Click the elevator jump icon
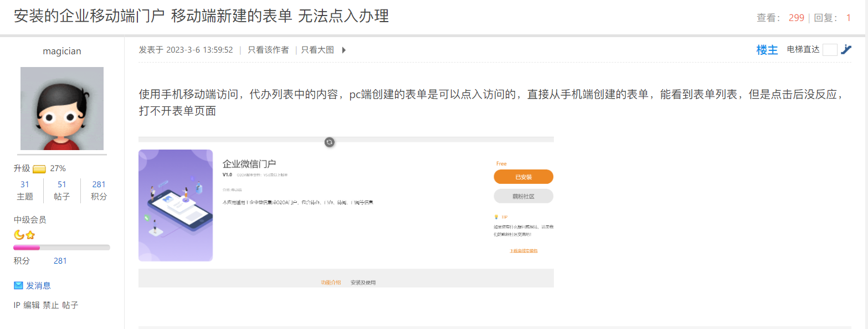 pyautogui.click(x=845, y=50)
